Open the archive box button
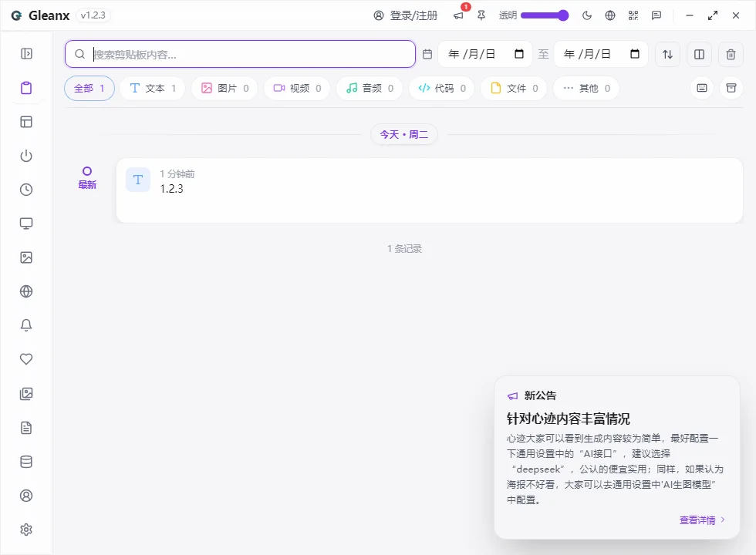756x555 pixels. (731, 88)
